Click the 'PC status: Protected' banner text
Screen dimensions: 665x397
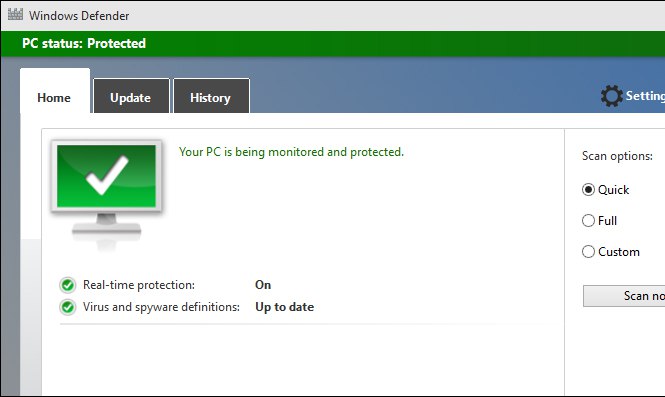point(84,44)
